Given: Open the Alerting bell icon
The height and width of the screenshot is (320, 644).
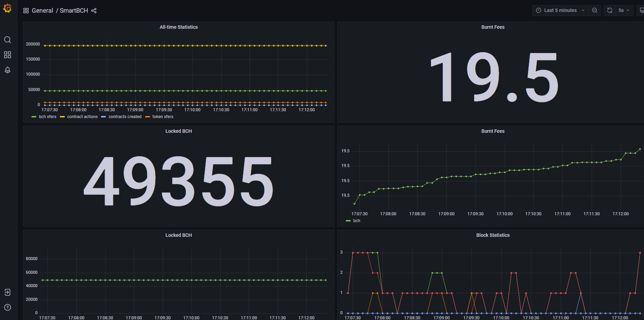Looking at the screenshot, I should tap(7, 70).
